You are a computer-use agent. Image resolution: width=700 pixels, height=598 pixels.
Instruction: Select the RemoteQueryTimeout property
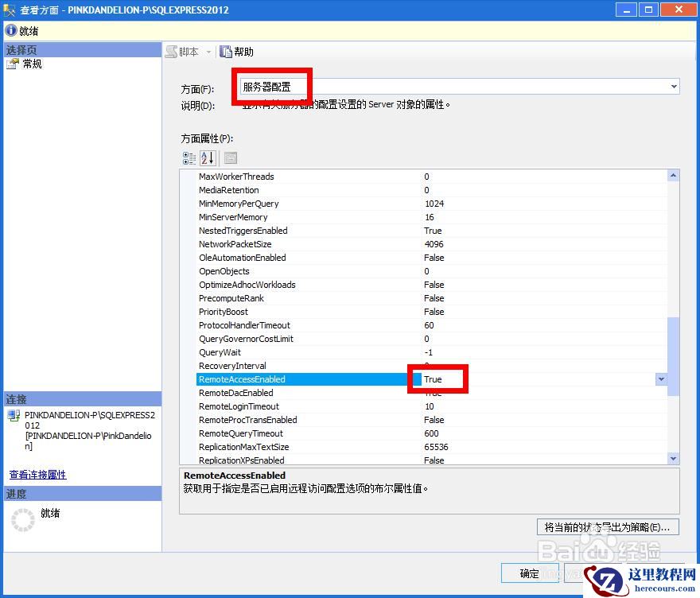[x=240, y=433]
